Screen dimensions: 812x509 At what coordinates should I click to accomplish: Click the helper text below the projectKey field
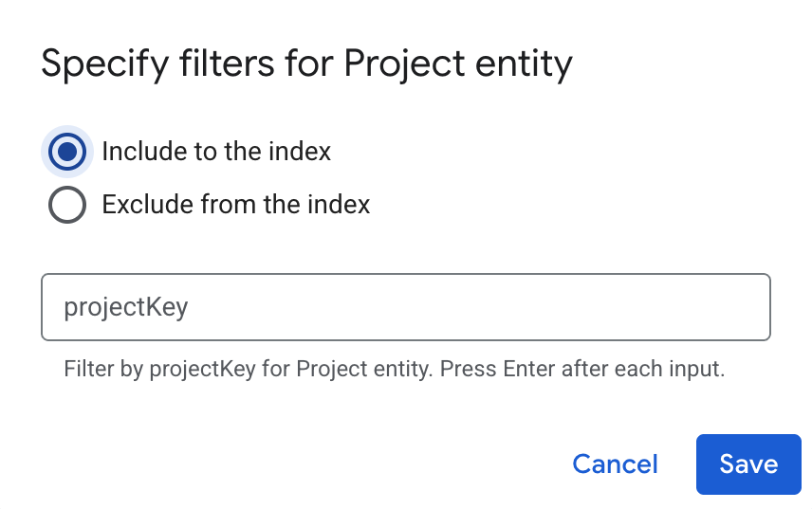click(x=394, y=370)
